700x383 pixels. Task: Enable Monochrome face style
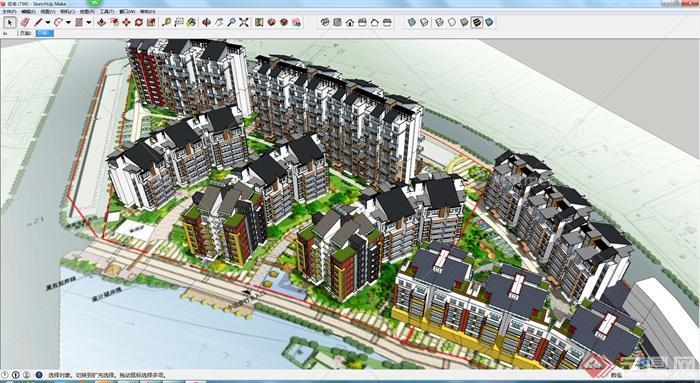490,22
